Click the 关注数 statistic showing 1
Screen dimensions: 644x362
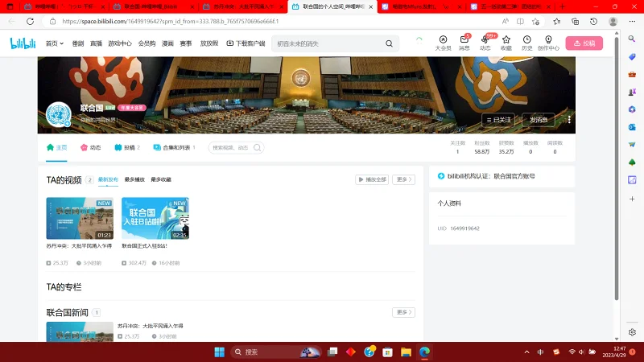tap(457, 147)
